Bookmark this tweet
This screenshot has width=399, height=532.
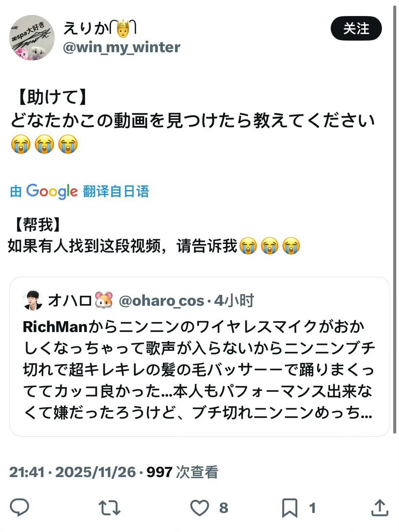290,508
